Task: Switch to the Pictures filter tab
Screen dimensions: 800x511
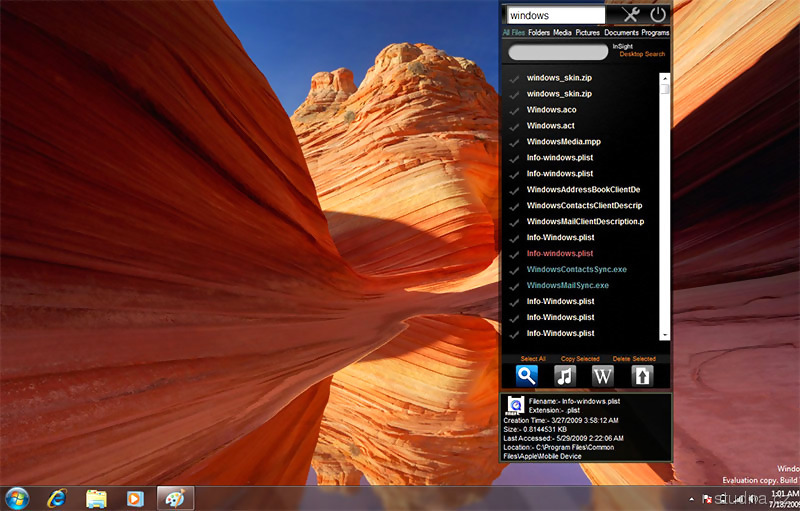Action: [588, 33]
